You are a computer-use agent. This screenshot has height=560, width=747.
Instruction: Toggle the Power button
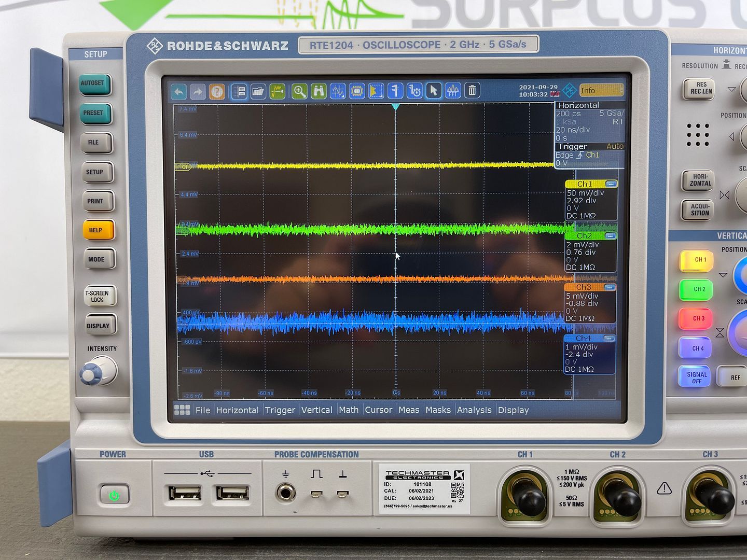pos(114,495)
